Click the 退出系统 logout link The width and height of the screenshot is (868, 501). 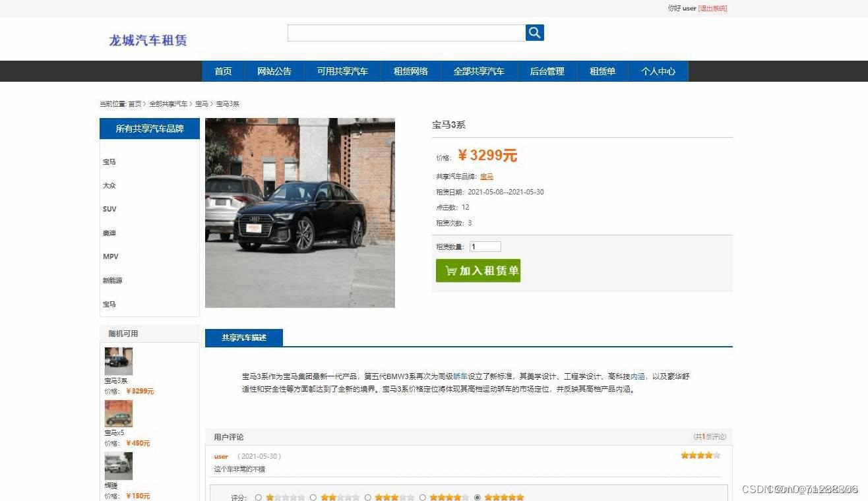(x=712, y=9)
